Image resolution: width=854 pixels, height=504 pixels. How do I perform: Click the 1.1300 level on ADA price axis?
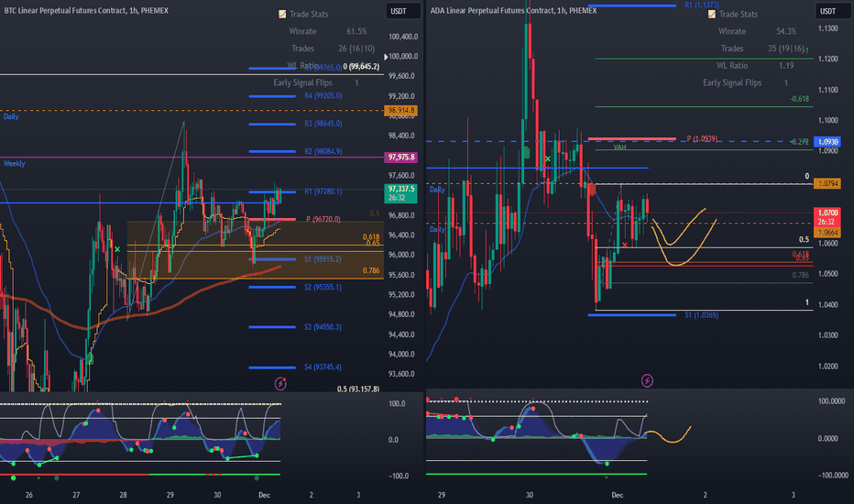pos(827,29)
